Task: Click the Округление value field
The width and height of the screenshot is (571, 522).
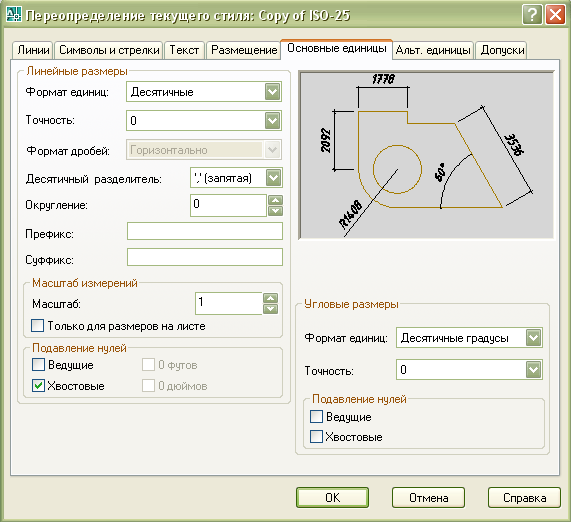Action: [228, 205]
